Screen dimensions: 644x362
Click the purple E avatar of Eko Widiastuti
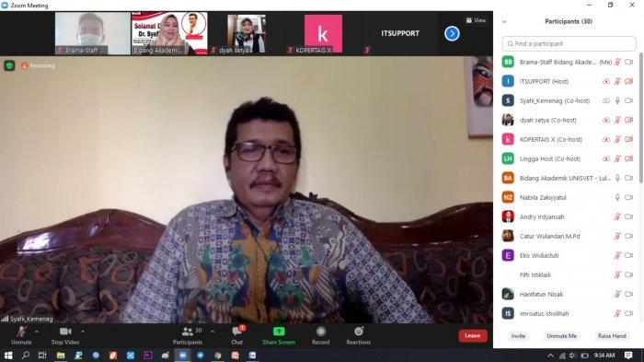[508, 255]
